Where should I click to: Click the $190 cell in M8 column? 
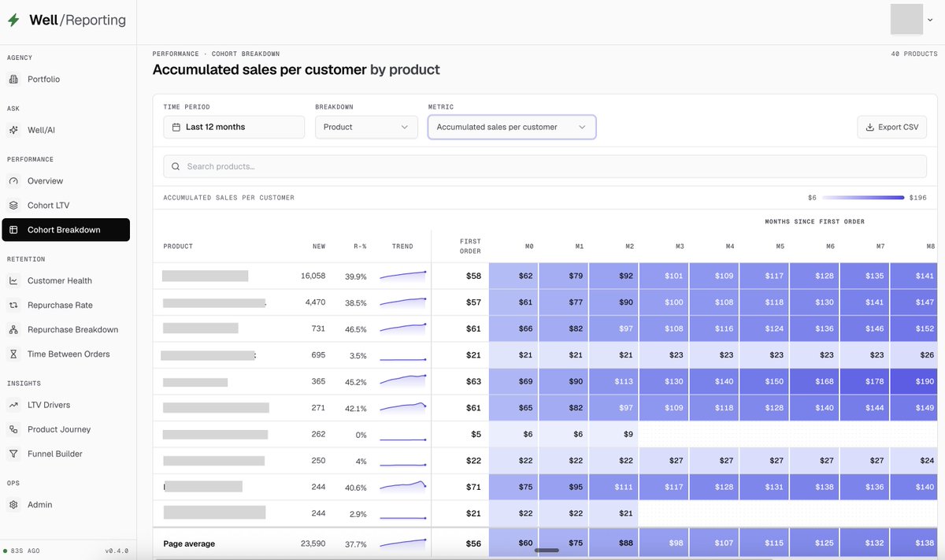[x=914, y=382]
